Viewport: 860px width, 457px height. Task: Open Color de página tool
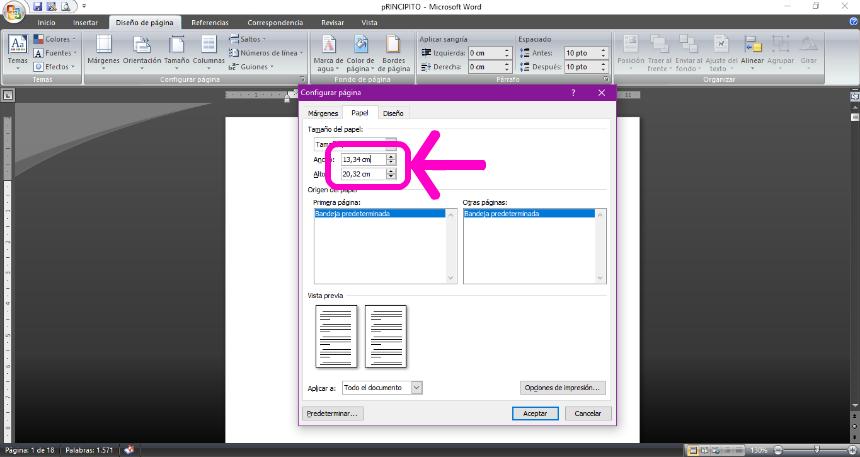pos(361,50)
